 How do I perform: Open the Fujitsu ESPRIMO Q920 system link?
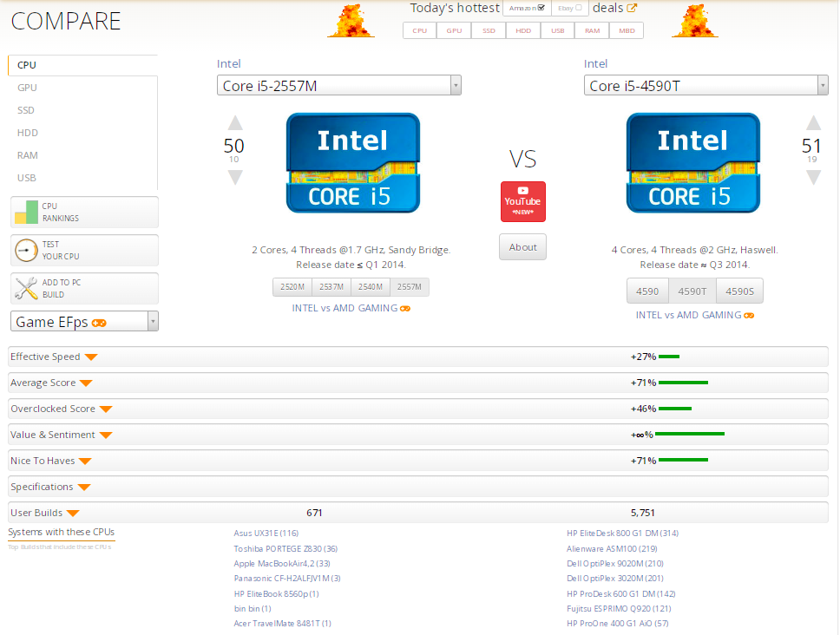click(619, 609)
